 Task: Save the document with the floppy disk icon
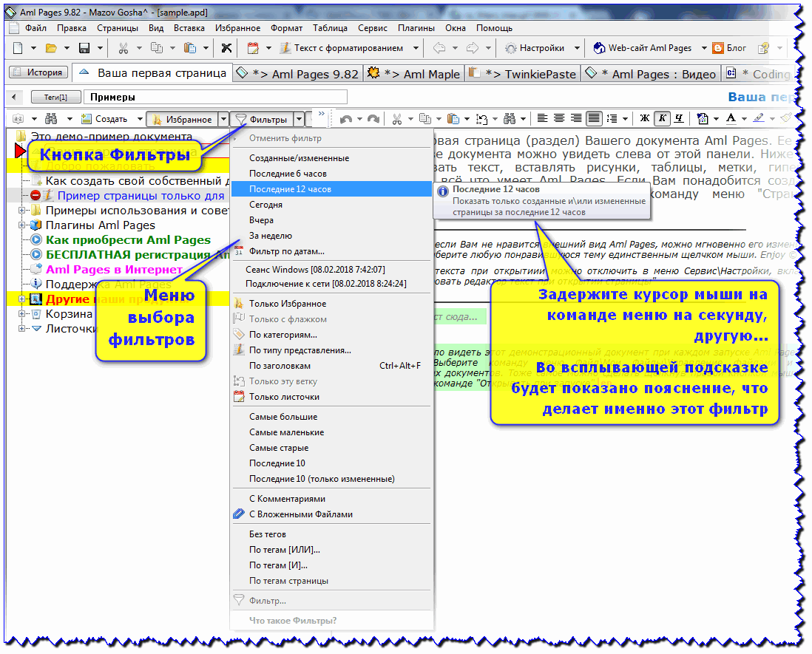pos(84,48)
